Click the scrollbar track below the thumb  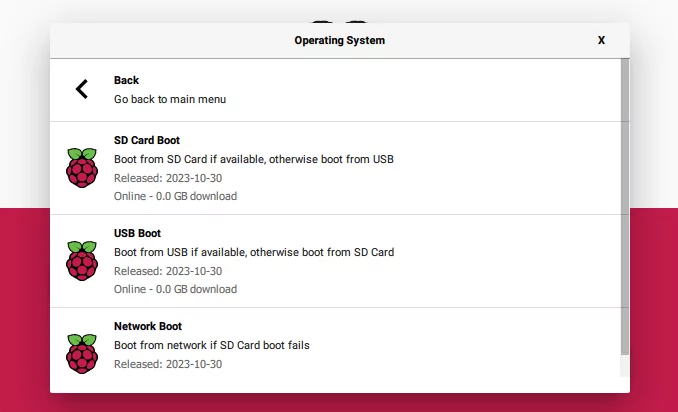pyautogui.click(x=625, y=366)
